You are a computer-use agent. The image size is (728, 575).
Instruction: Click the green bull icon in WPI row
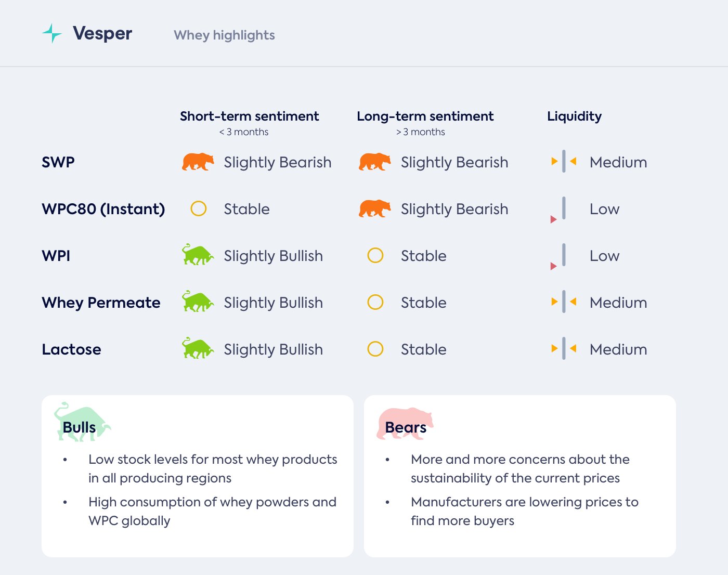198,255
